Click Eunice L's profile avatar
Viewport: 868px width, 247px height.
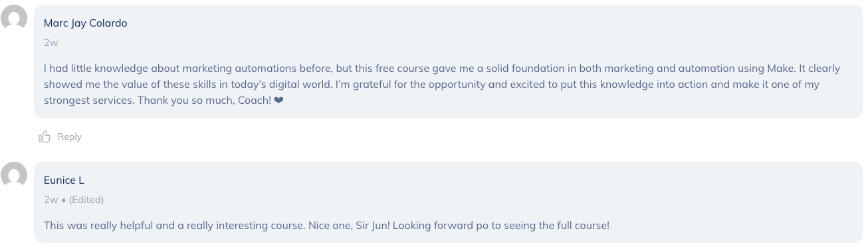14,176
